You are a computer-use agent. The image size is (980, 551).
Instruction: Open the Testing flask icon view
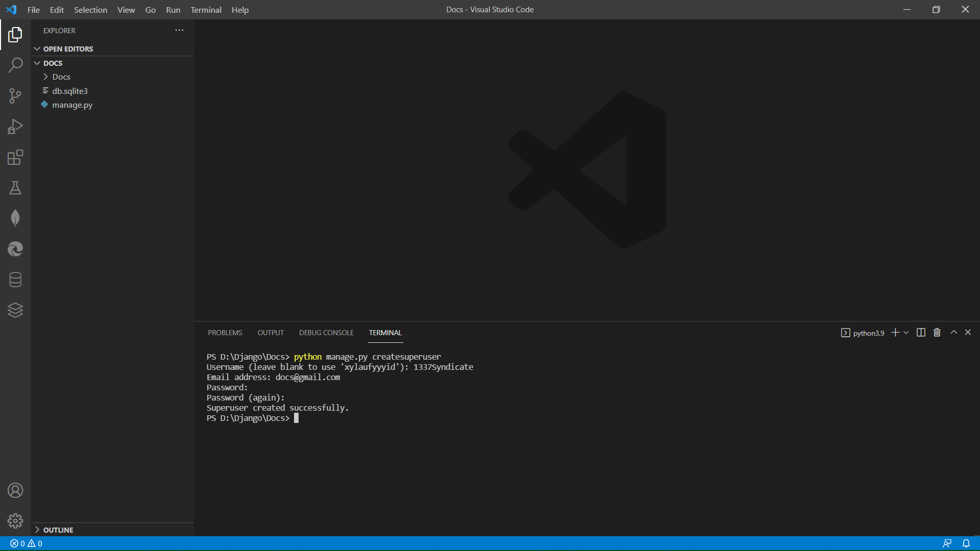tap(15, 188)
